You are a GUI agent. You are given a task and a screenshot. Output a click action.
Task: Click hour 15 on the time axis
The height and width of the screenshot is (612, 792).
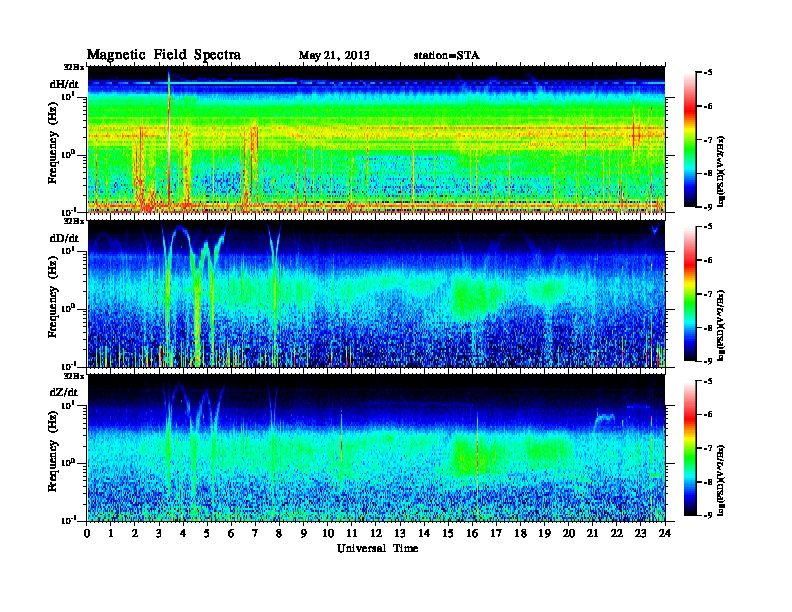(448, 533)
